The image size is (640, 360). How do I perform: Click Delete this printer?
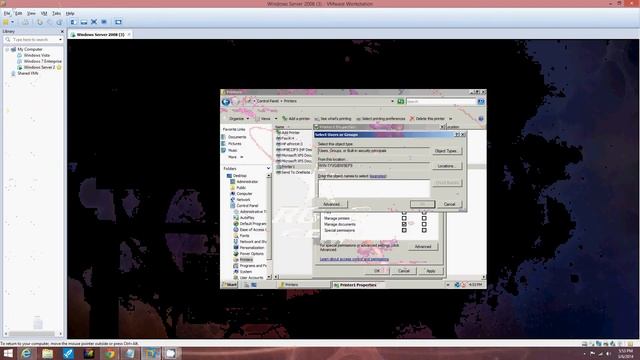pos(427,119)
